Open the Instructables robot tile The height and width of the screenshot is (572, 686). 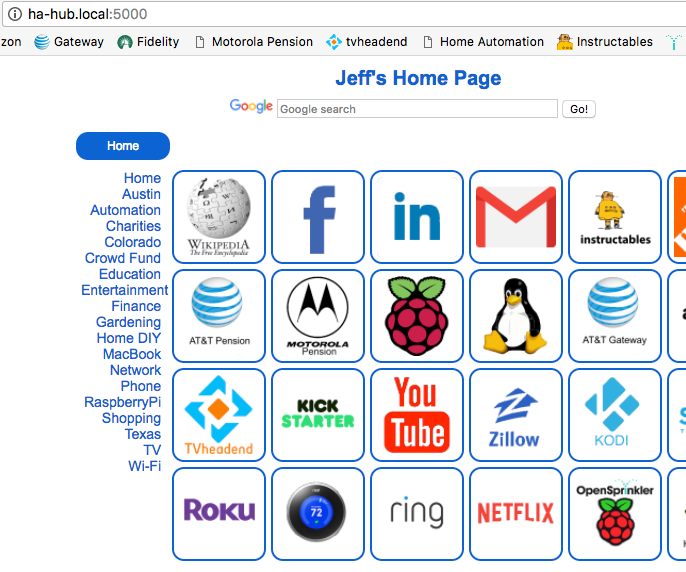coord(615,217)
